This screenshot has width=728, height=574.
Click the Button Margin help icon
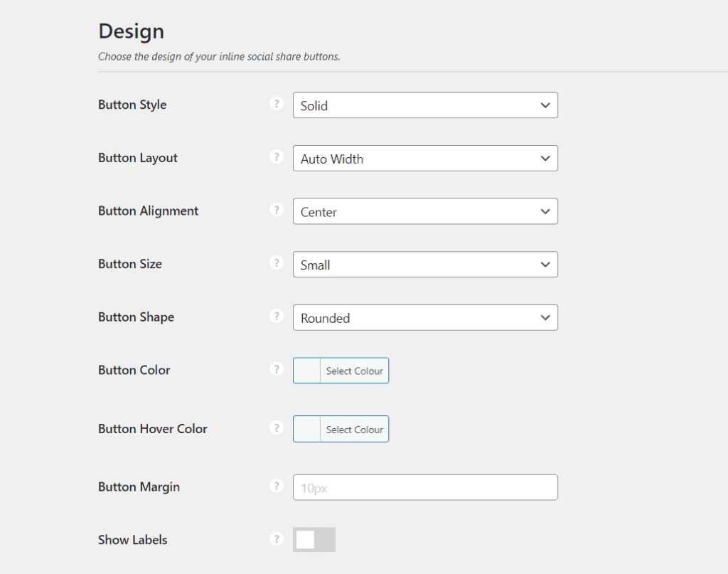point(277,486)
